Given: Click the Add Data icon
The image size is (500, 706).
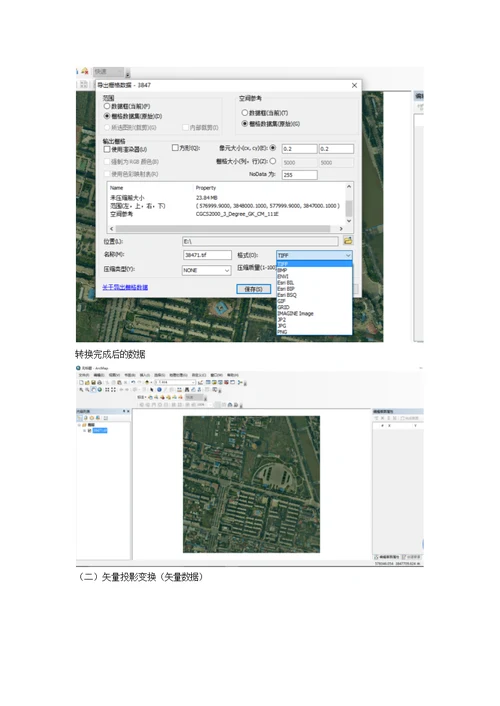Looking at the screenshot, I should (x=147, y=382).
